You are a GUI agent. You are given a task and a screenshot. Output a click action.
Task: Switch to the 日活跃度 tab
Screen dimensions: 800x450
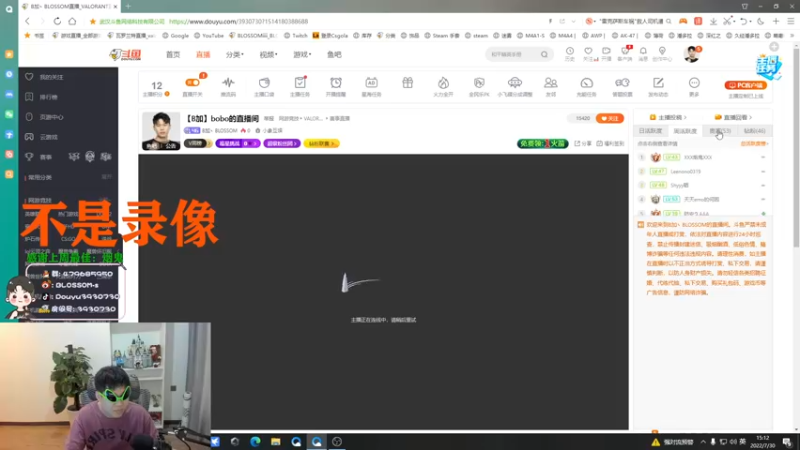click(x=651, y=131)
